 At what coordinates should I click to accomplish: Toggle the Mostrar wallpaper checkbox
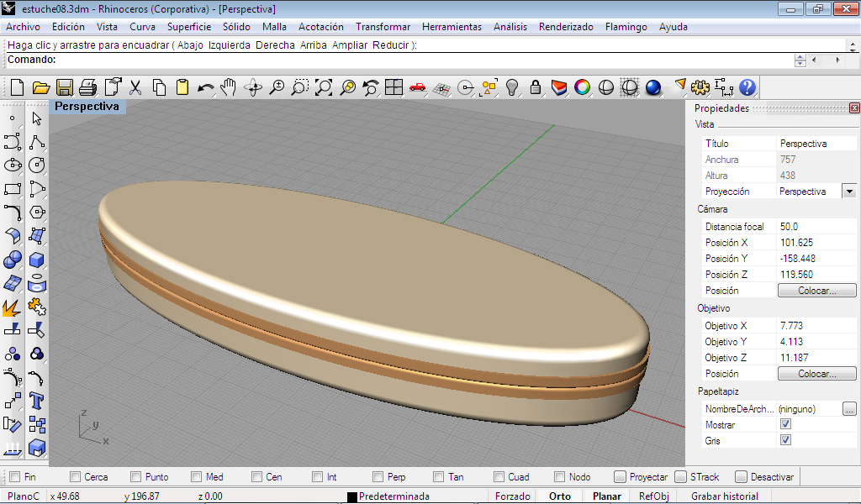click(x=785, y=425)
